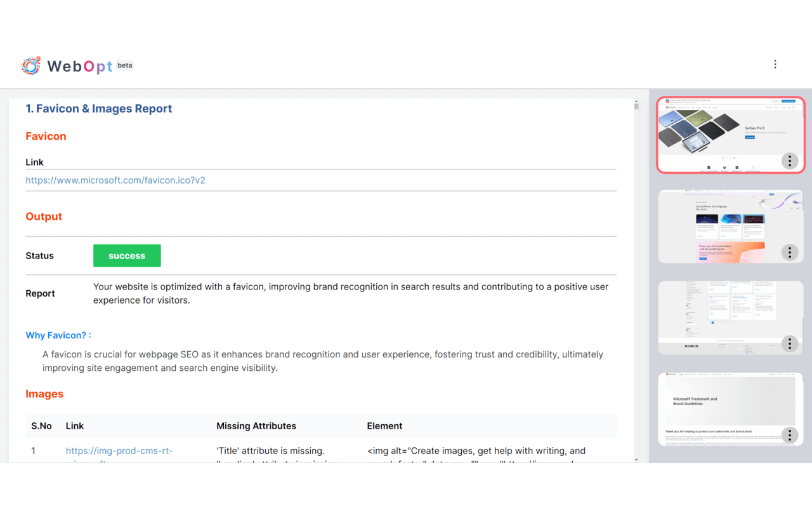The image size is (812, 508).
Task: Open the img-prod-cms-rt image link
Action: 119,450
